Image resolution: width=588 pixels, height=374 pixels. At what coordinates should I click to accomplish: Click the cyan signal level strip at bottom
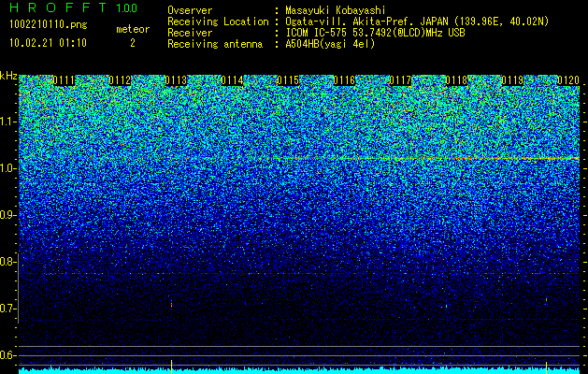(x=299, y=371)
